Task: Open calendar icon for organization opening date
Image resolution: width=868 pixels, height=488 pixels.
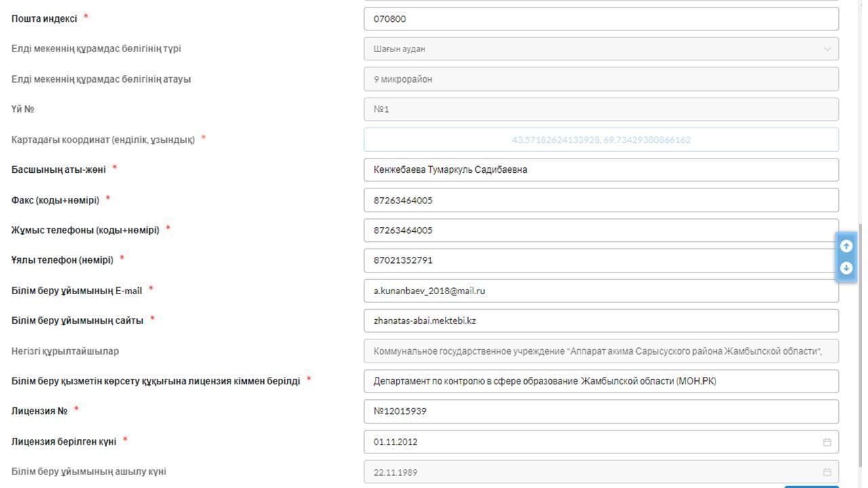Action: [x=827, y=472]
